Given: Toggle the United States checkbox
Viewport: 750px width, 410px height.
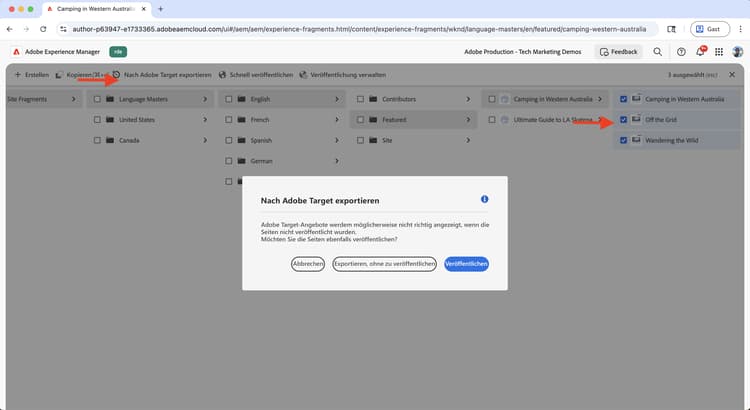Looking at the screenshot, I should click(97, 120).
